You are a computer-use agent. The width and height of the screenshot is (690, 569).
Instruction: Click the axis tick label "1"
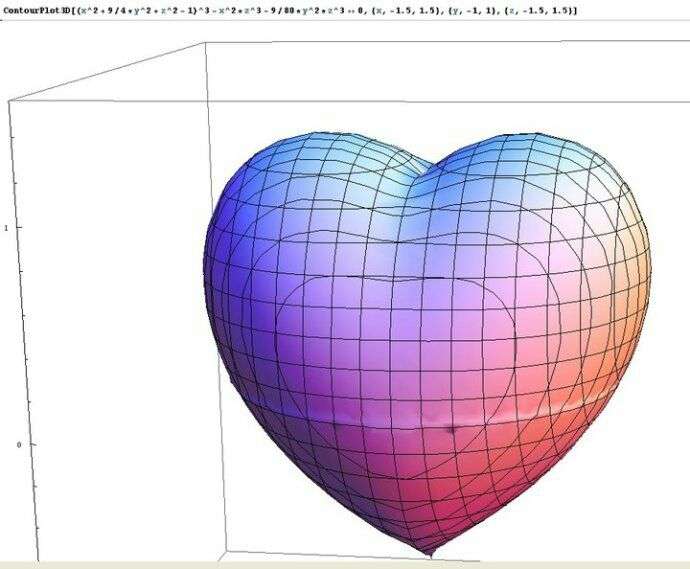coord(6,228)
